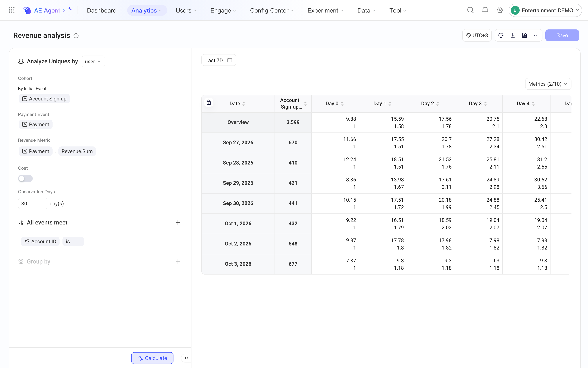Select the Account Sign-up initial event
Viewport: 588px width, 368px height.
click(x=44, y=99)
